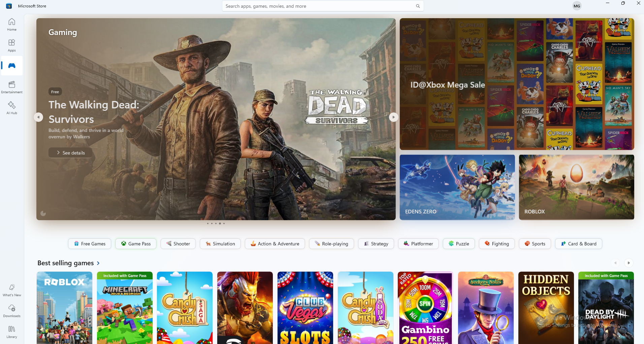Image resolution: width=644 pixels, height=344 pixels.
Task: Select the Gaming controller icon in the sidebar
Action: coord(12,66)
